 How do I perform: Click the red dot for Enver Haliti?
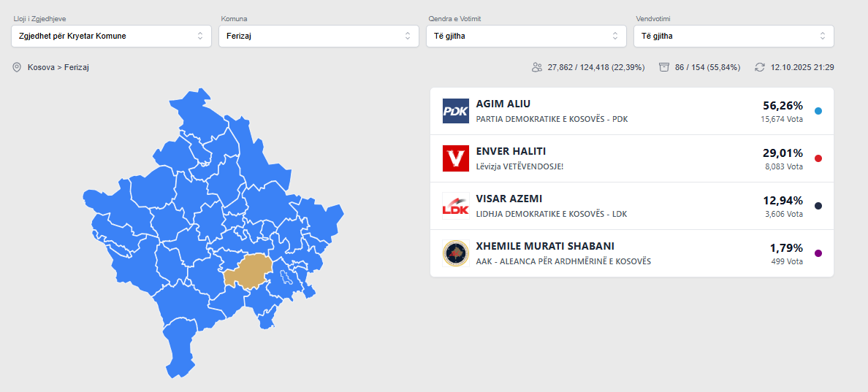click(x=818, y=158)
